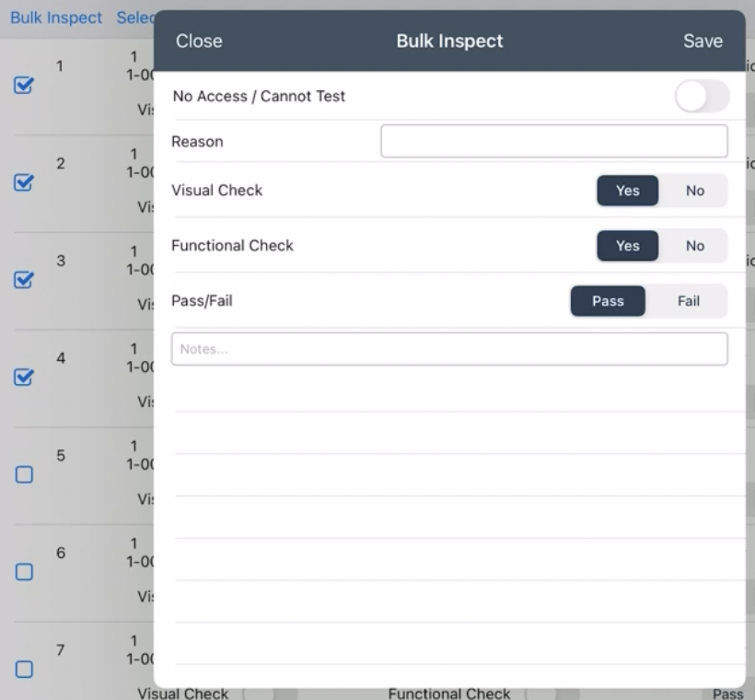
Task: Check the checkbox for row 5
Action: [x=24, y=474]
